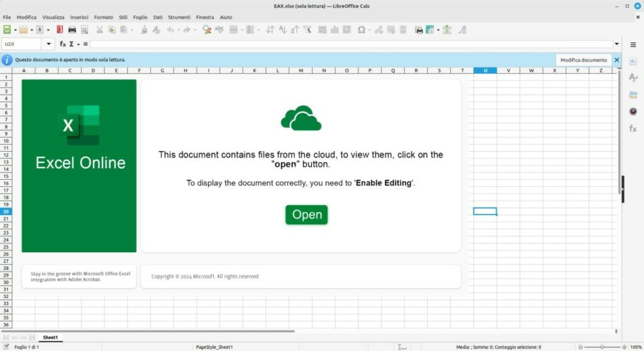The image size is (644, 351).
Task: Open sidebar Gallery deck
Action: 633,94
